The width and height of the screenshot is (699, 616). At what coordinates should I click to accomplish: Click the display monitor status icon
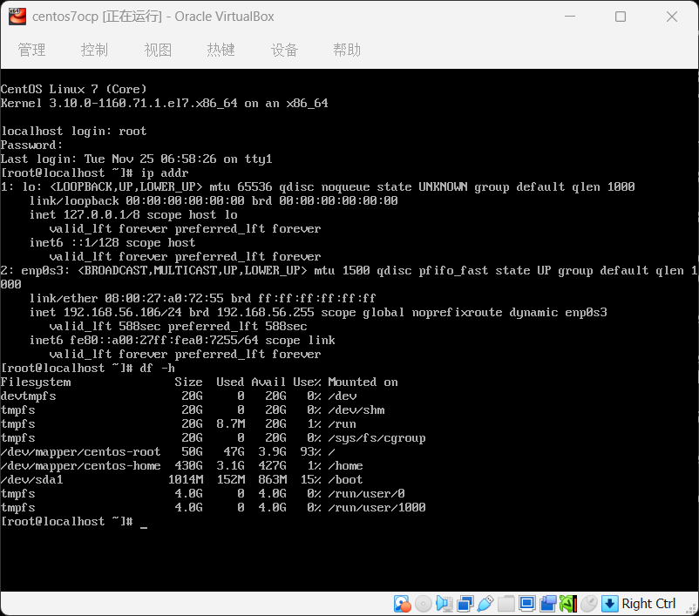coord(527,603)
